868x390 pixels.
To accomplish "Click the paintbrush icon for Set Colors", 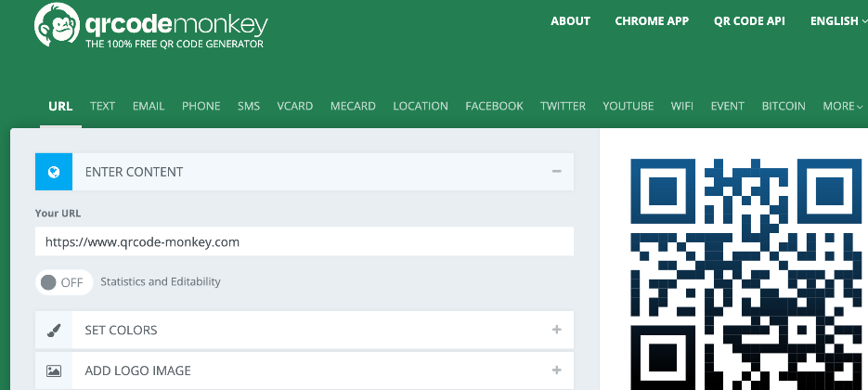I will pos(54,330).
